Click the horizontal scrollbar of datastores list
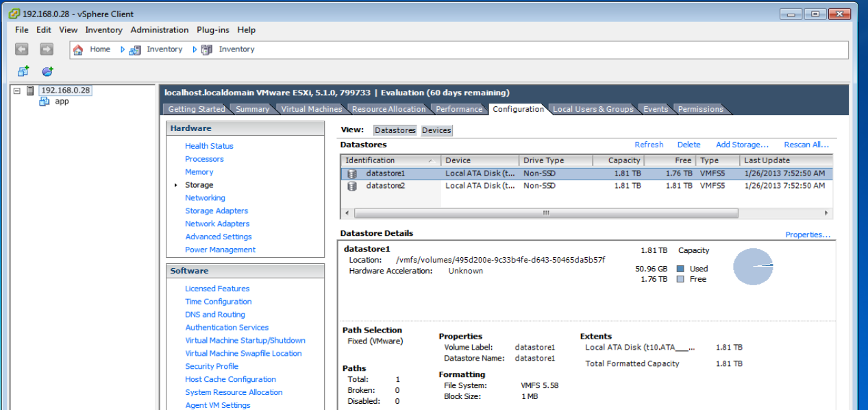This screenshot has width=868, height=410. [x=546, y=213]
